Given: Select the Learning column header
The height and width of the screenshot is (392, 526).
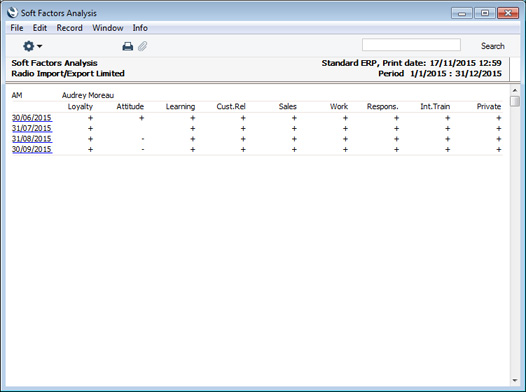Looking at the screenshot, I should point(180,107).
